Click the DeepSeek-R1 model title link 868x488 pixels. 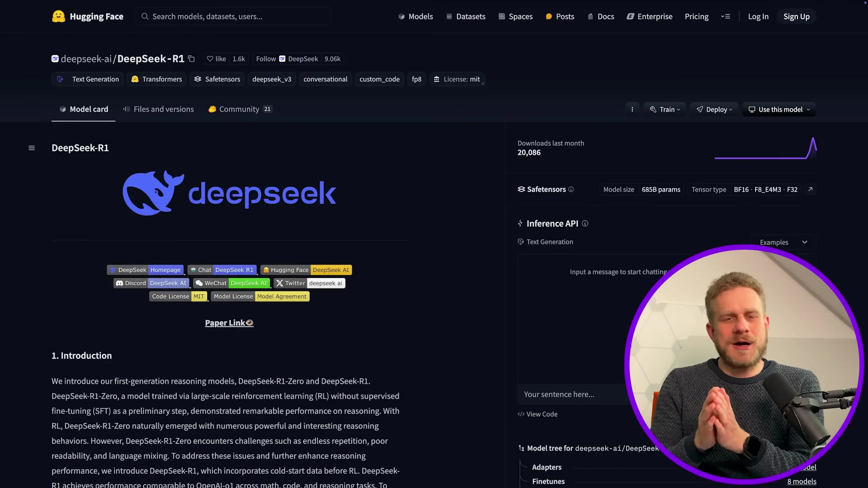[x=151, y=59]
